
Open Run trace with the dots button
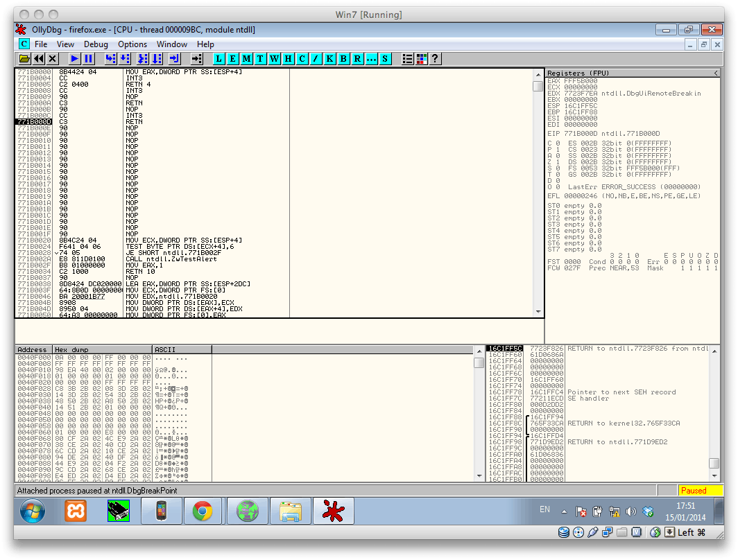371,59
